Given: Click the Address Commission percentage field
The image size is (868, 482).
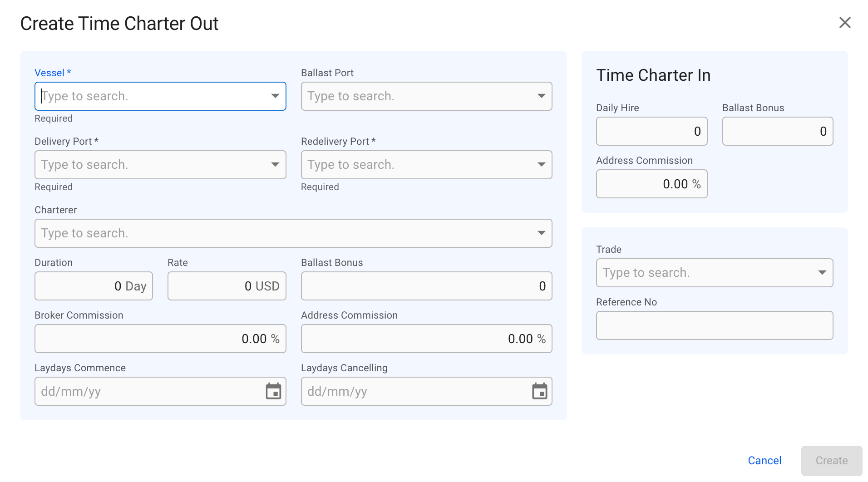Looking at the screenshot, I should pos(426,338).
